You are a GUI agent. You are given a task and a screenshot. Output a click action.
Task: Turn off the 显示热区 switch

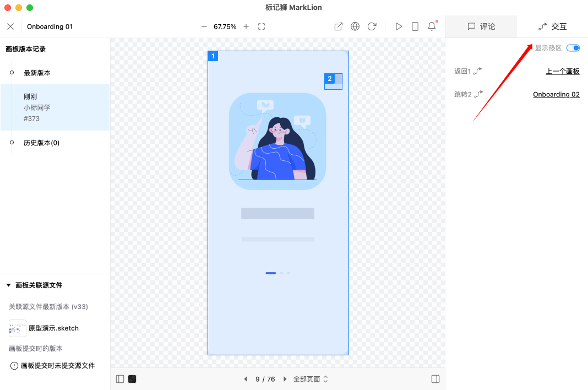(x=573, y=48)
